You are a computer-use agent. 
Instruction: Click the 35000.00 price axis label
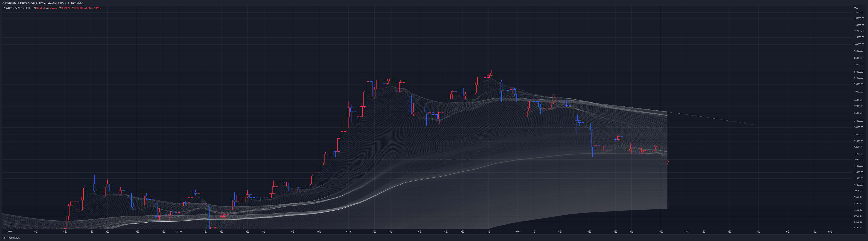(858, 113)
